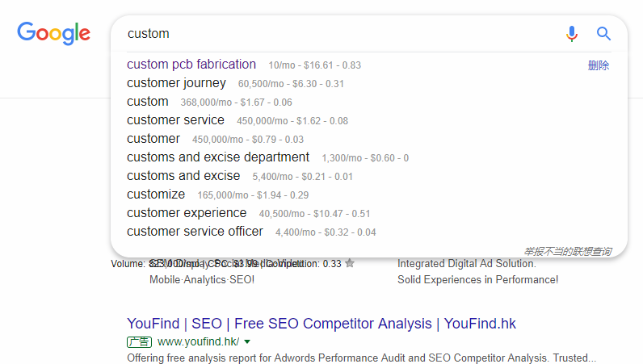This screenshot has height=364, width=643.
Task: Click the green 广告 ad badge
Action: (x=139, y=341)
